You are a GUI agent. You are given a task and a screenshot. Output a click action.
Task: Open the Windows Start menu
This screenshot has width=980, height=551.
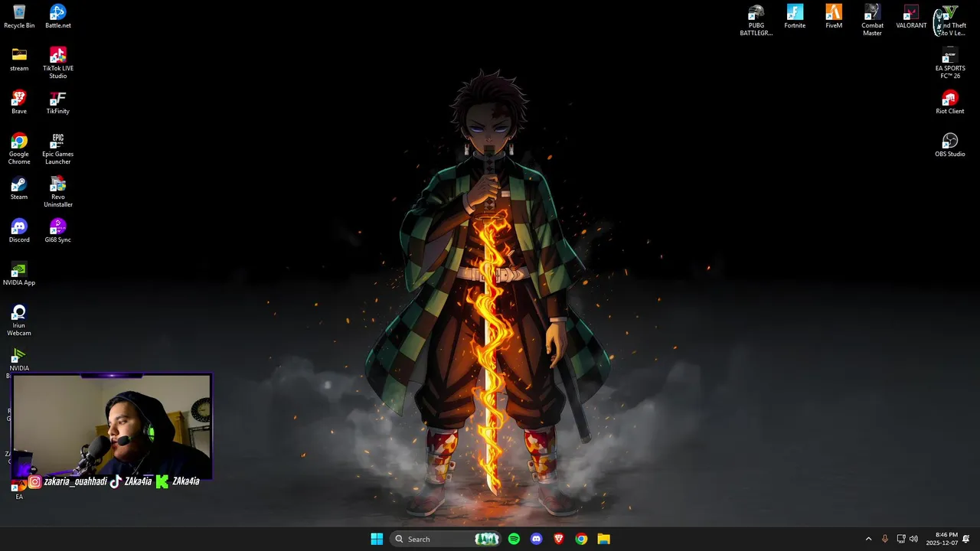pos(377,539)
